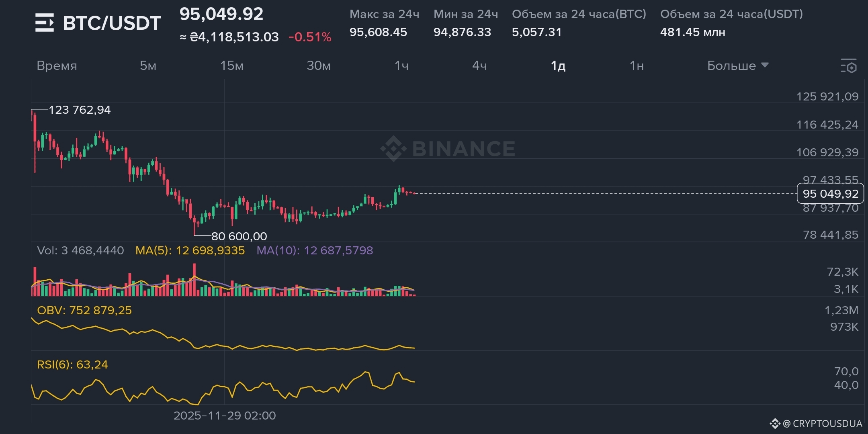Click the MA(5) volume indicator label

click(x=190, y=250)
